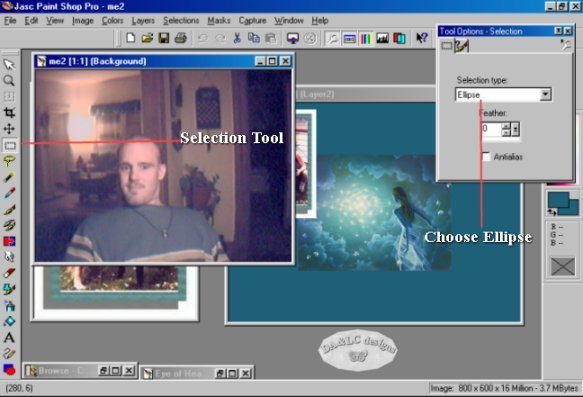Screen dimensions: 583x397
Task: Maximize the me2 image window
Action: pyautogui.click(x=272, y=61)
